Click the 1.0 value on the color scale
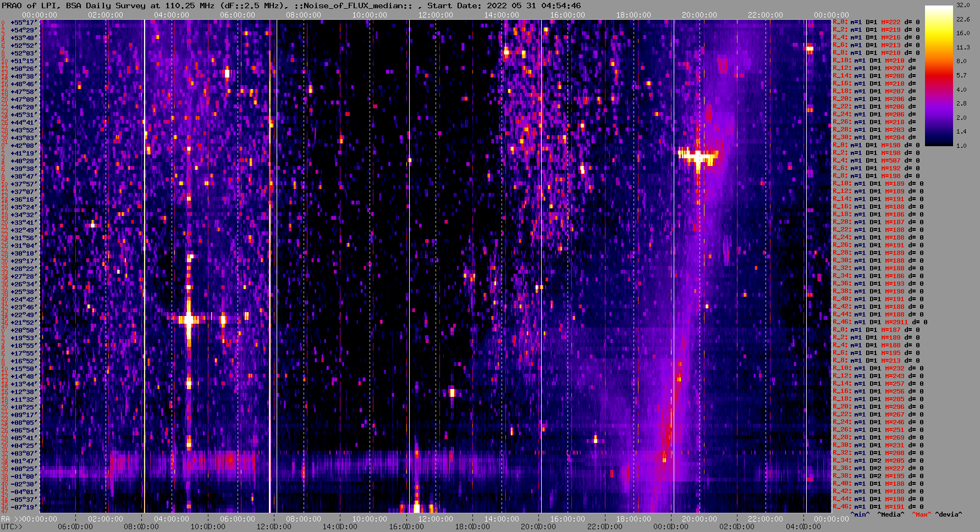The height and width of the screenshot is (532, 980). tap(961, 146)
